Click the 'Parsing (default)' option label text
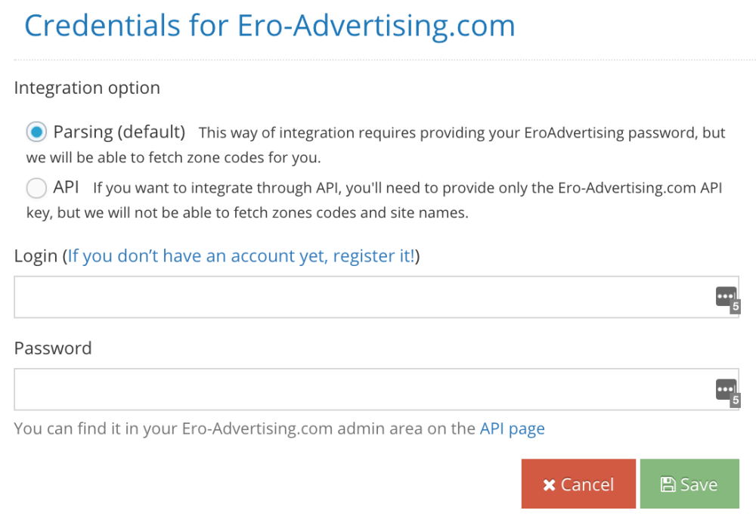 point(119,131)
